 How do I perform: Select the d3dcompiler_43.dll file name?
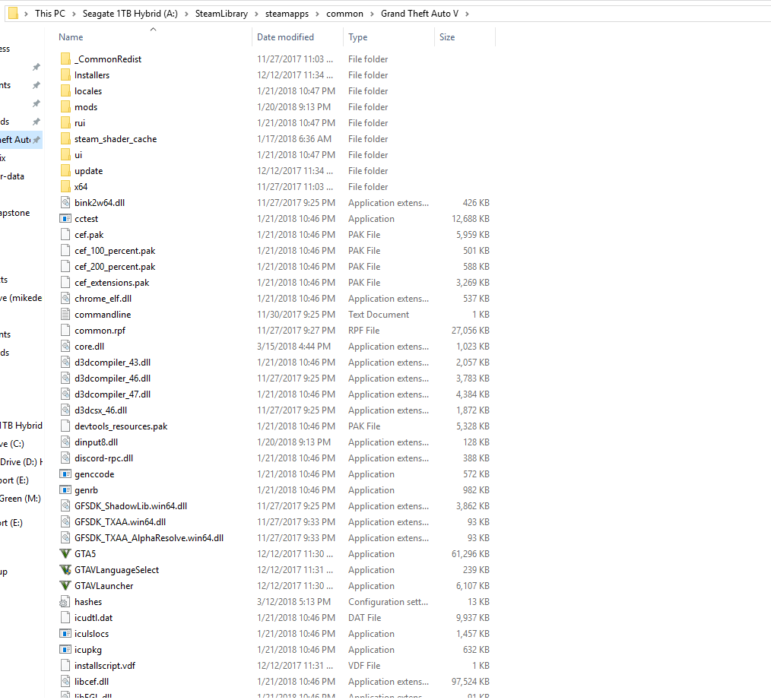point(112,363)
